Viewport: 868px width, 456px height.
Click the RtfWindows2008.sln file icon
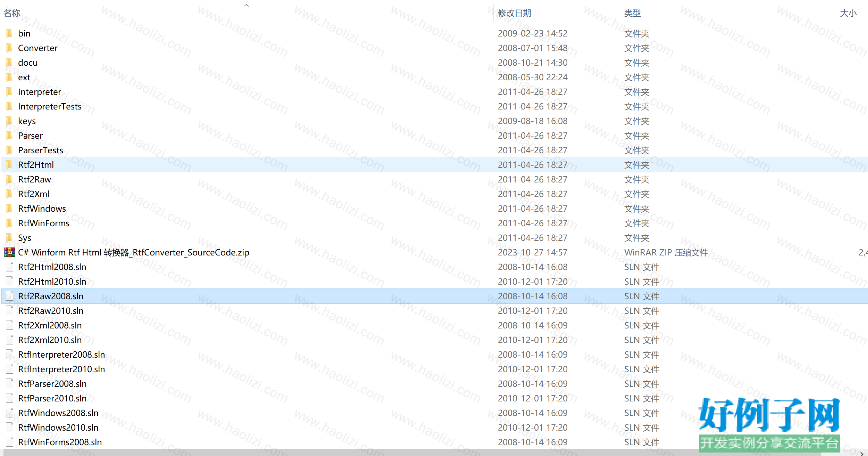point(10,413)
